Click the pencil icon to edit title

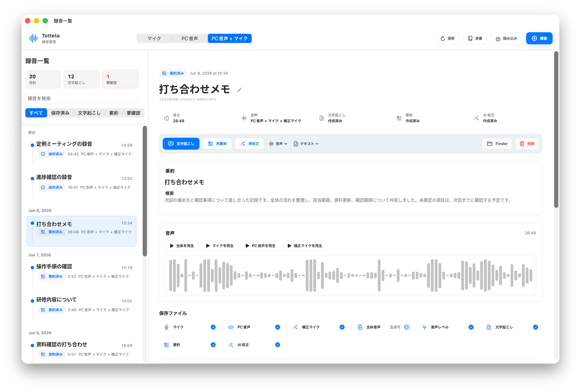point(239,90)
